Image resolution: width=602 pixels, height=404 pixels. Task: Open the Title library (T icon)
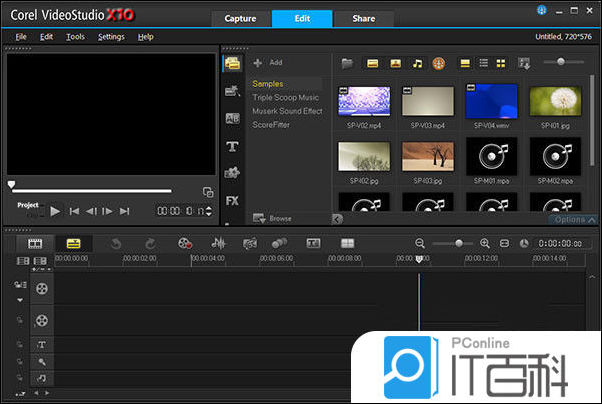coord(232,146)
